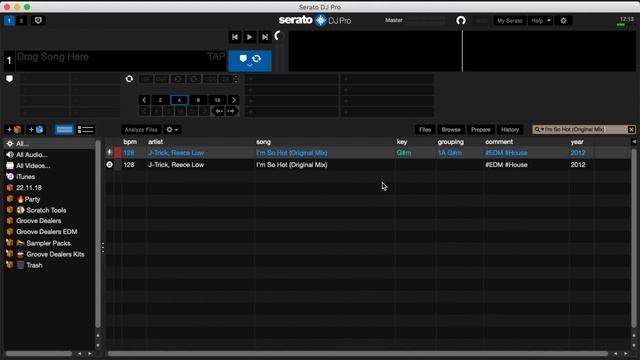Sort library by key column

pos(402,142)
